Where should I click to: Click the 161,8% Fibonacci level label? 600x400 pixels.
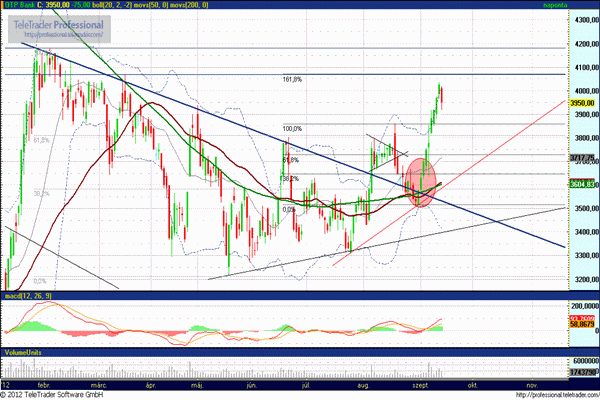[291, 79]
